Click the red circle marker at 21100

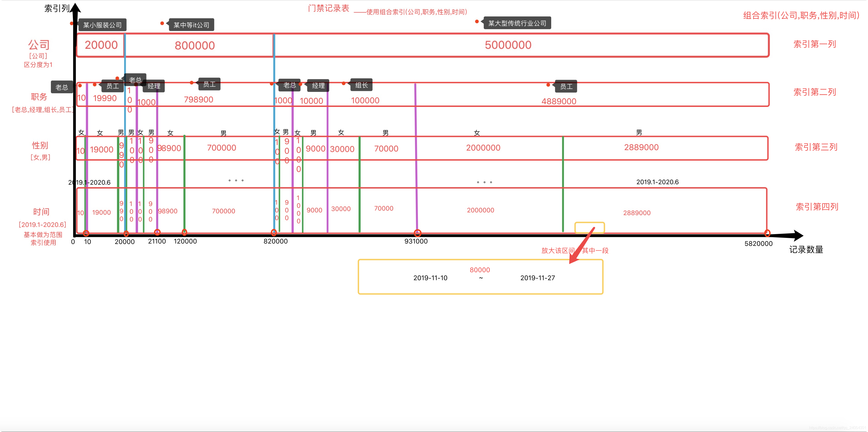point(157,232)
